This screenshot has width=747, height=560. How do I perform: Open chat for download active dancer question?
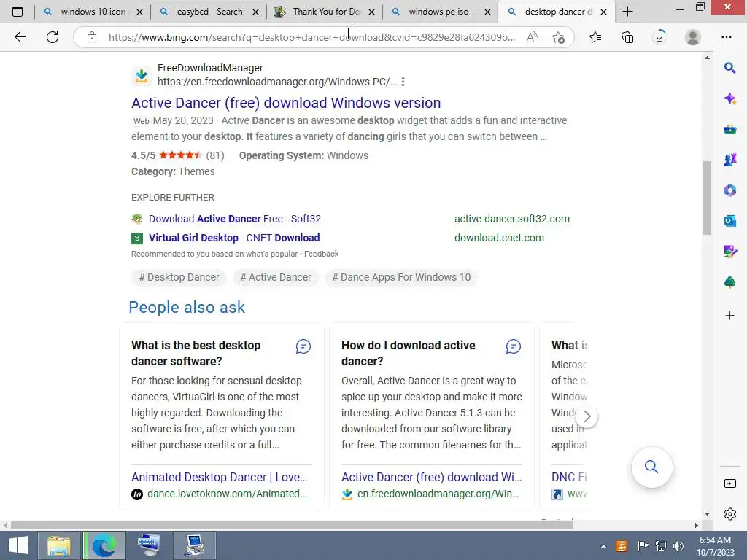(x=513, y=346)
